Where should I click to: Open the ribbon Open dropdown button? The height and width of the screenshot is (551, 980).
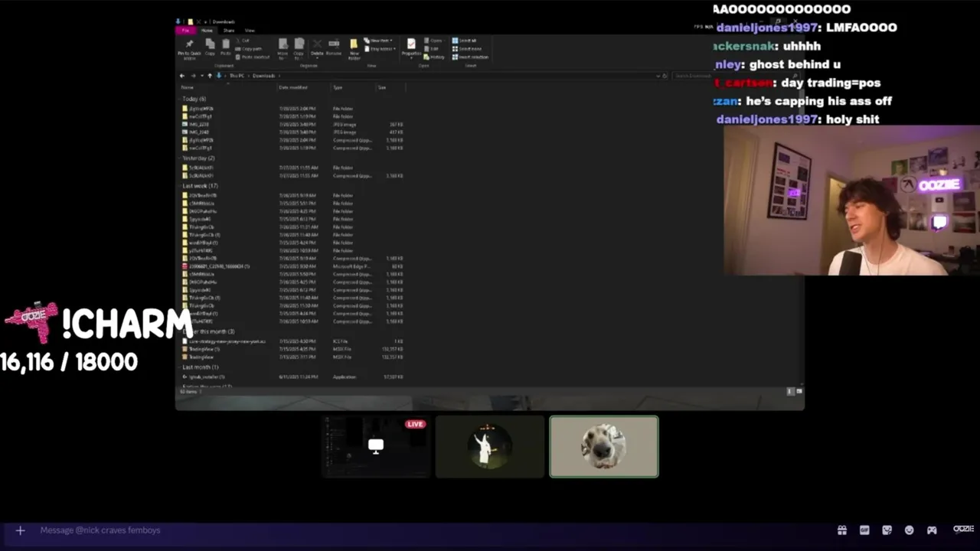433,41
